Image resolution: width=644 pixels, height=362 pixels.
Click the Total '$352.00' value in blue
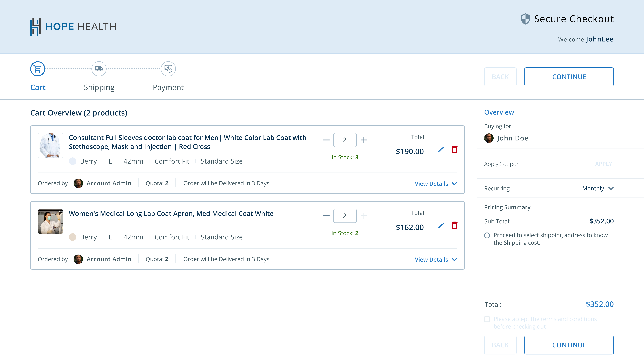600,304
